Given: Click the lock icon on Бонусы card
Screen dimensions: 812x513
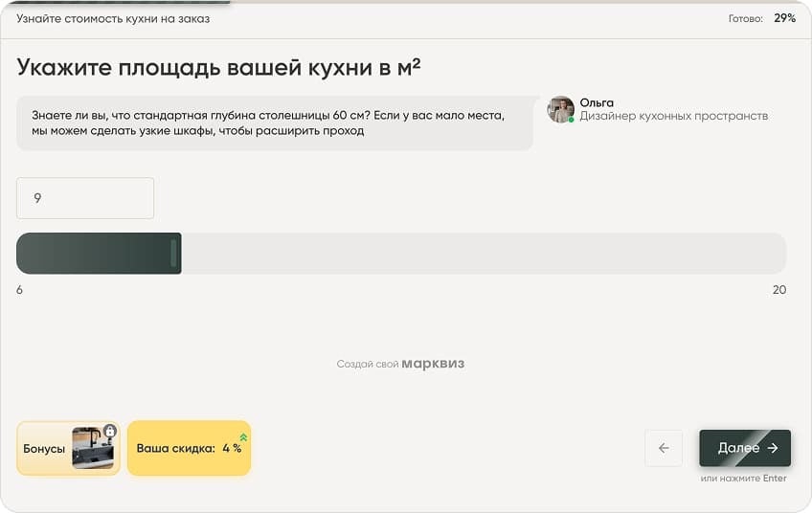Looking at the screenshot, I should pos(110,431).
